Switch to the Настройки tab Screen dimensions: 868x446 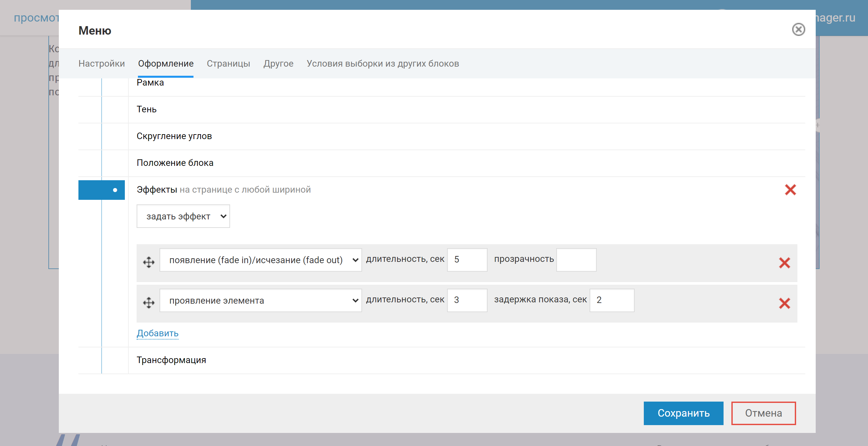tap(101, 64)
